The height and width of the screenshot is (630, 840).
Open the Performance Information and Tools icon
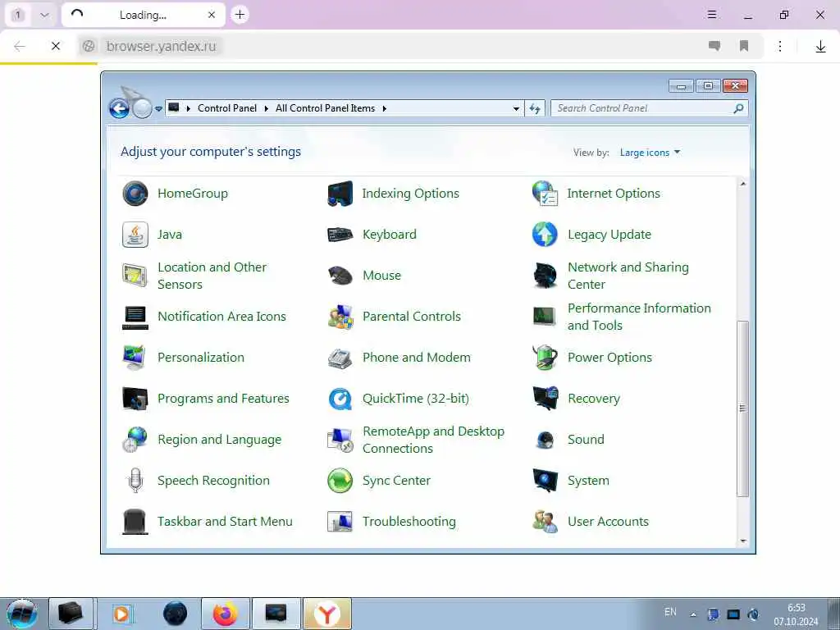546,317
